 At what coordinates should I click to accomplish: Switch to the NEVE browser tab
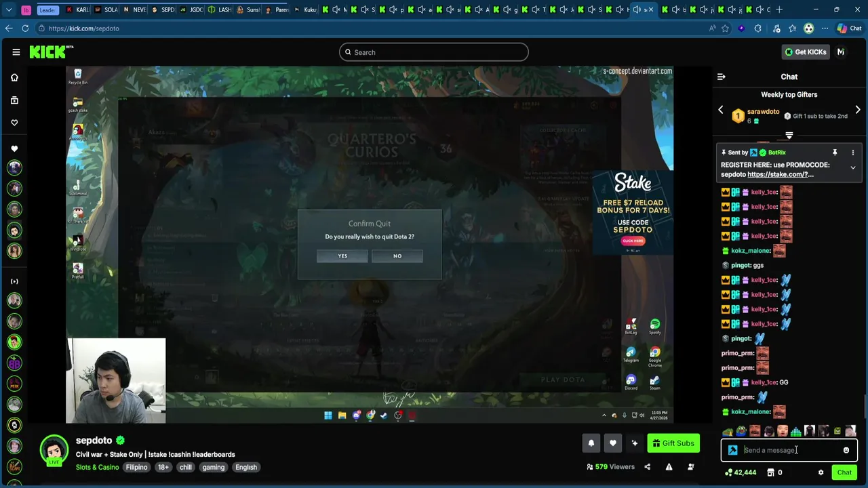pos(134,9)
